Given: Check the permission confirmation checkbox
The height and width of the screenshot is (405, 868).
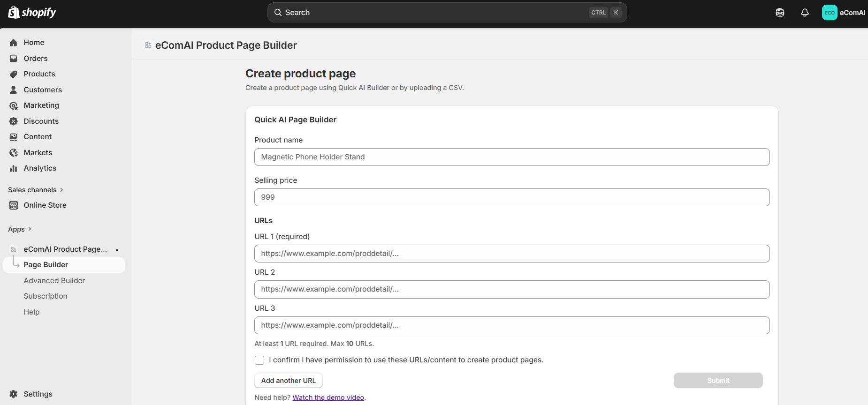Looking at the screenshot, I should 259,360.
